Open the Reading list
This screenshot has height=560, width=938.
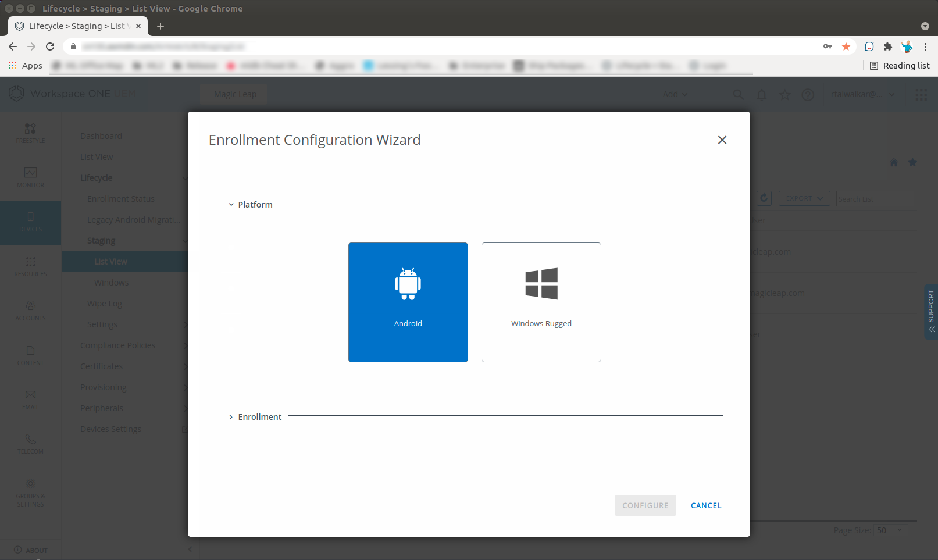tap(899, 66)
